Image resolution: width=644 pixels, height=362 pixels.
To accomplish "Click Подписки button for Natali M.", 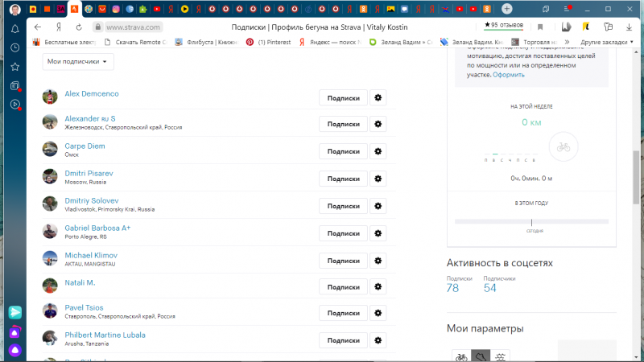I will point(344,287).
